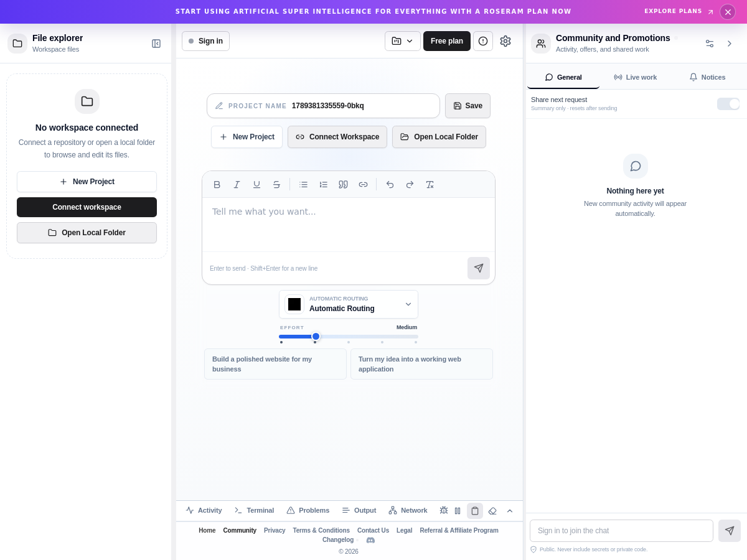Viewport: 747px width, 560px height.
Task: Click Connect Workspace in the center panel
Action: pyautogui.click(x=337, y=137)
